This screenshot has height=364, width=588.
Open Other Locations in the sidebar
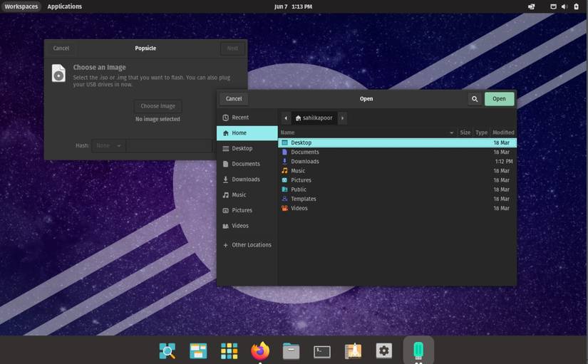pos(247,245)
